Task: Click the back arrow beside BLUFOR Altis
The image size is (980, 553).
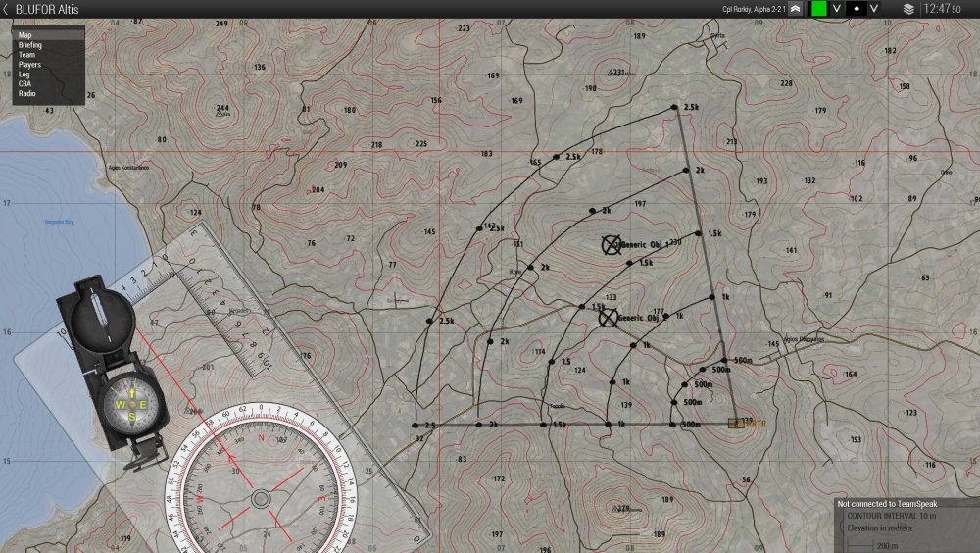Action: tap(6, 9)
